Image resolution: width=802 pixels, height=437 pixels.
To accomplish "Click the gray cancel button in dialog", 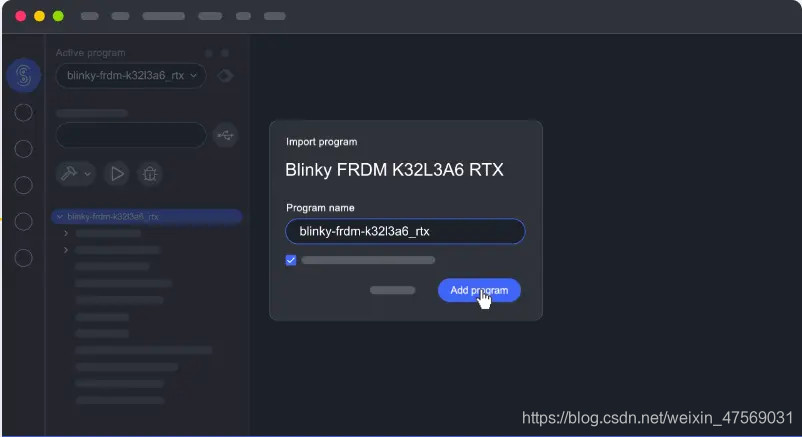I will click(392, 290).
